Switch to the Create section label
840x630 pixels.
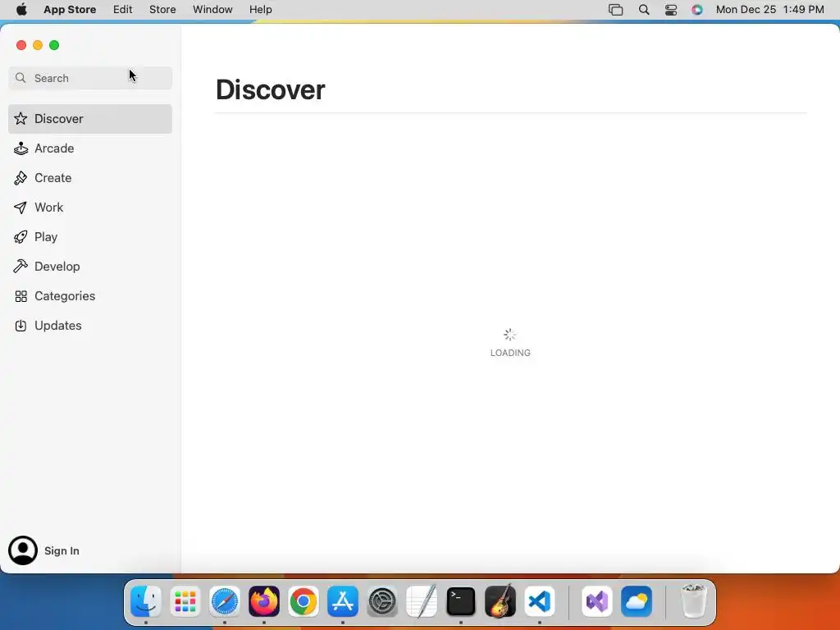click(x=53, y=178)
